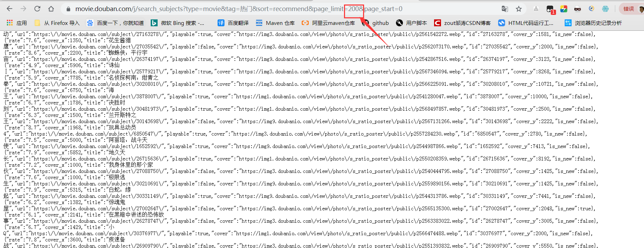View site security lock info
644x248 pixels.
tap(68, 9)
